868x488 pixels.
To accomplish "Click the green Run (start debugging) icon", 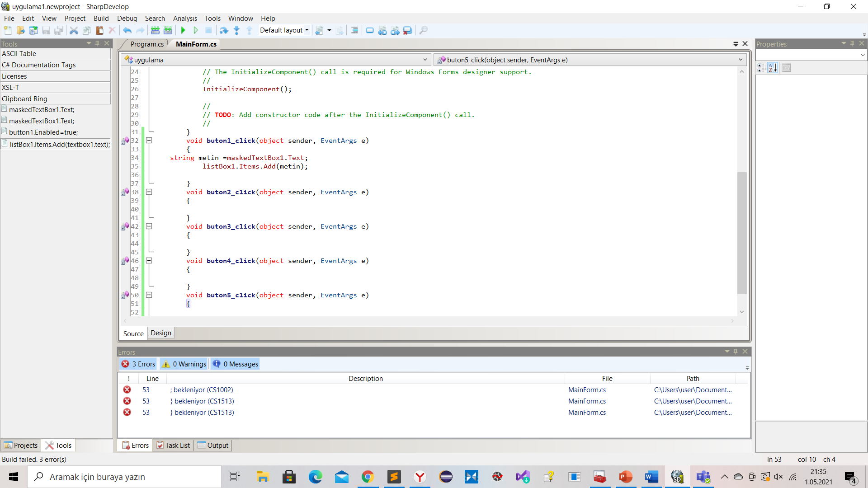I will click(183, 30).
